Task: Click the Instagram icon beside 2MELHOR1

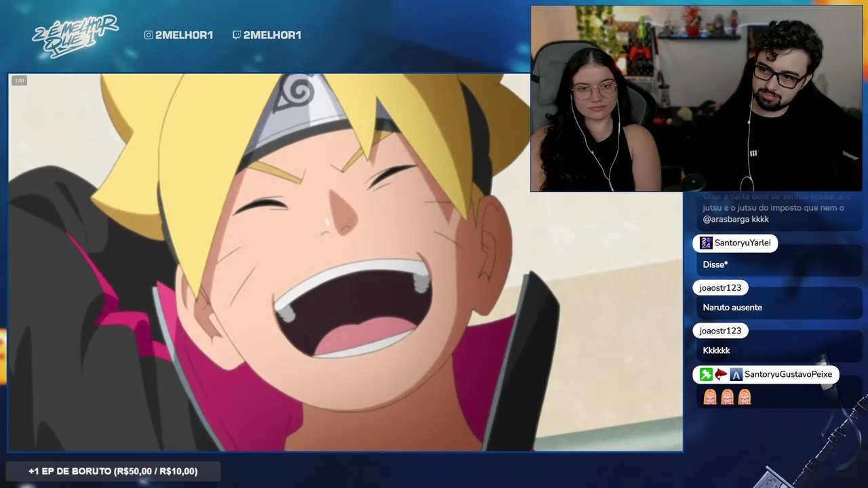Action: point(149,35)
